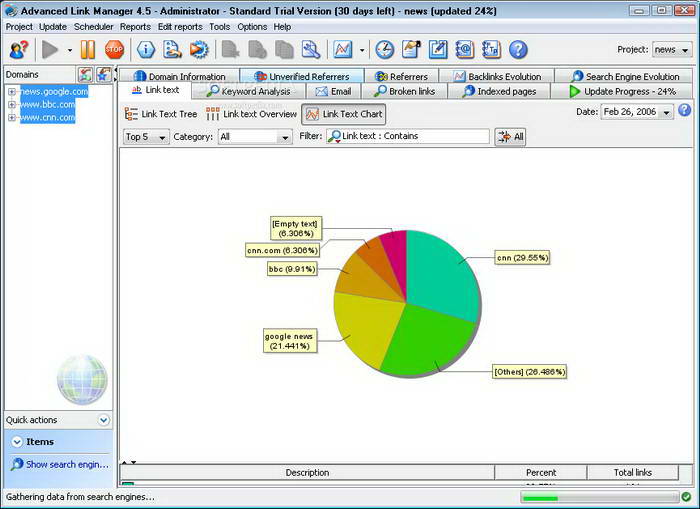Open the Project menu
Image resolution: width=700 pixels, height=509 pixels.
pyautogui.click(x=19, y=27)
